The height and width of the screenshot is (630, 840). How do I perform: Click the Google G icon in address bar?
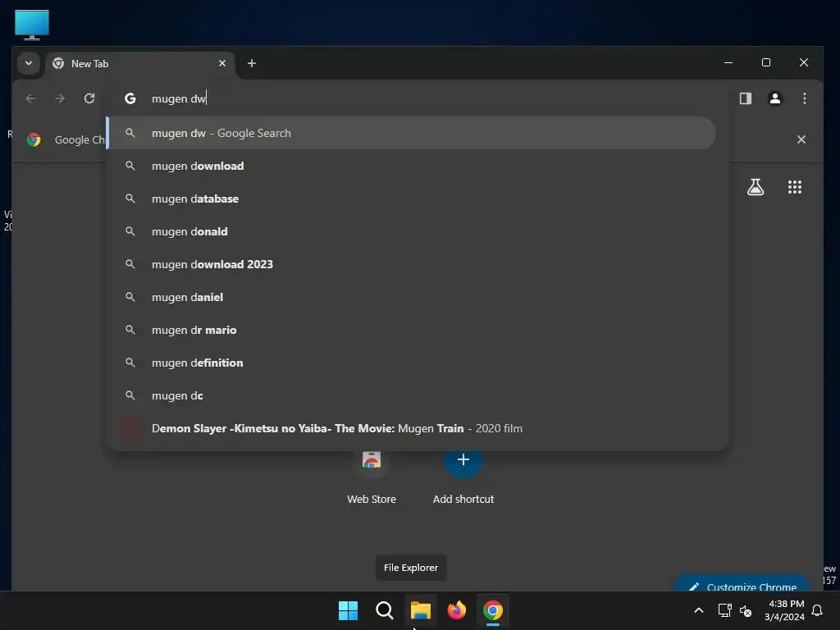(x=130, y=98)
